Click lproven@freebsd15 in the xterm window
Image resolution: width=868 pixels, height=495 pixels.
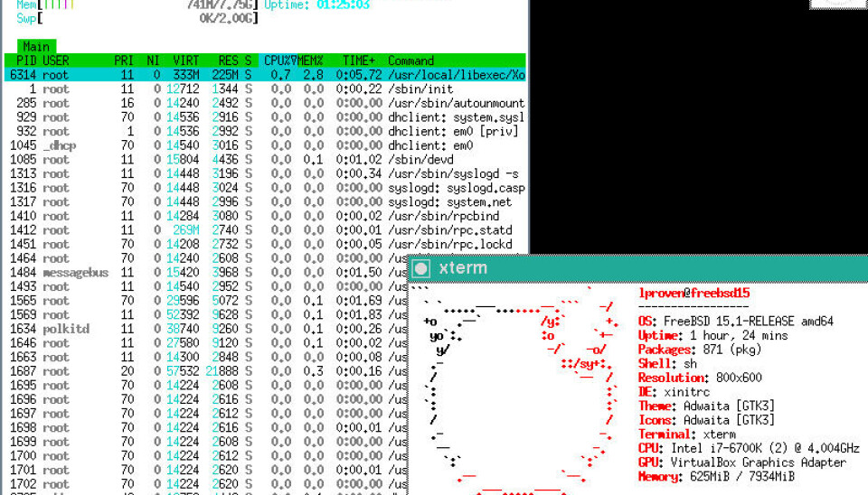click(693, 294)
